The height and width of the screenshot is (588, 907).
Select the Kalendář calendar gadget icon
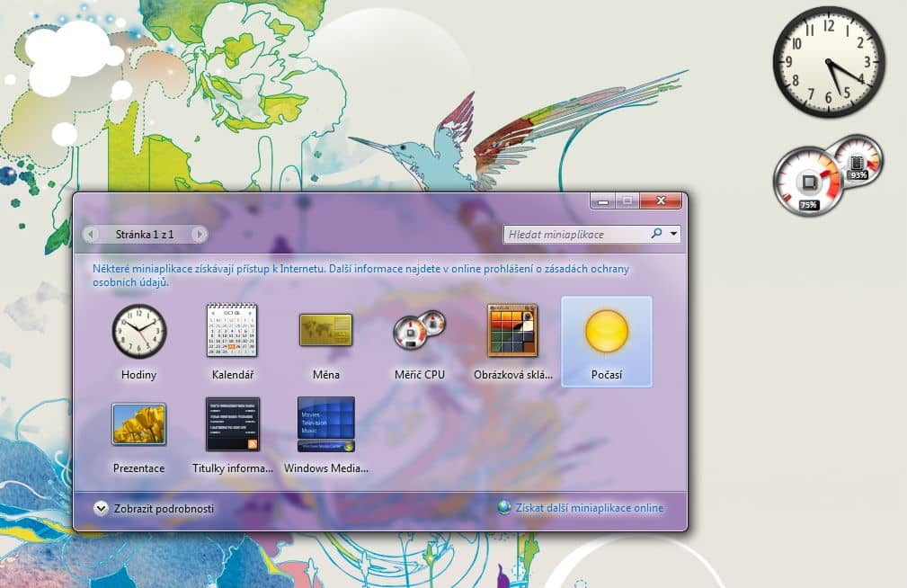coord(232,329)
